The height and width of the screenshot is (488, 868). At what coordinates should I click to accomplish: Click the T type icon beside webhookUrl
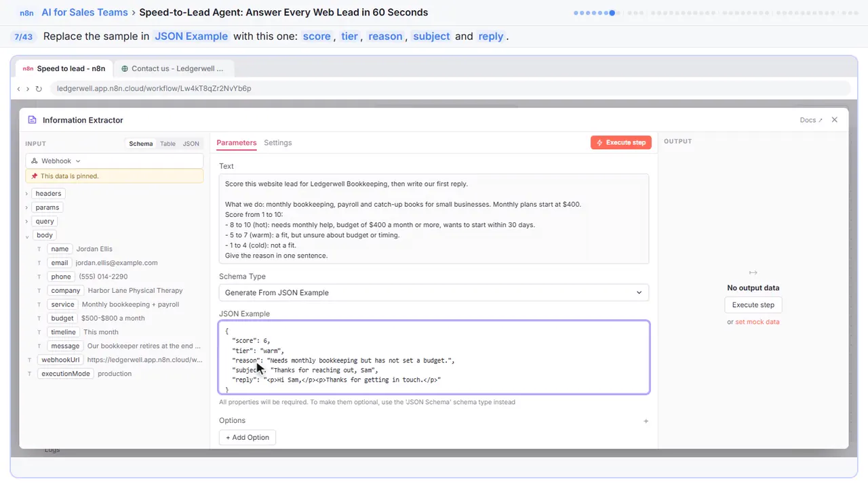click(x=29, y=360)
